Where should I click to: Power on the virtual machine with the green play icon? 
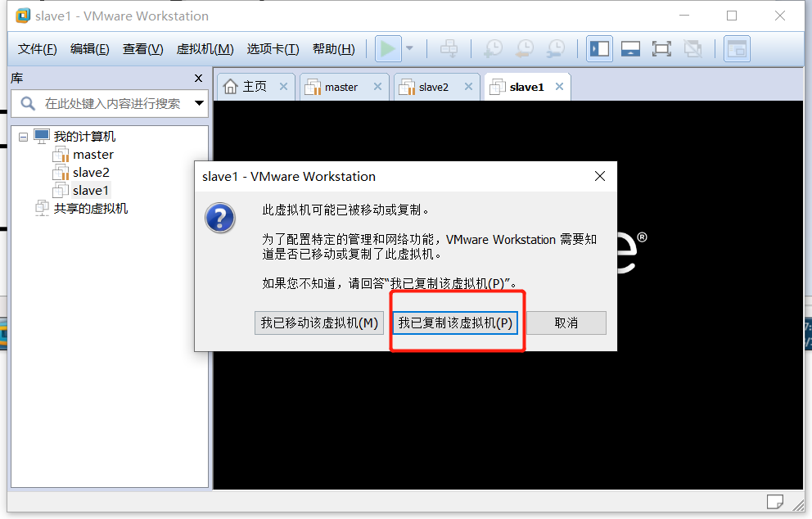coord(388,48)
